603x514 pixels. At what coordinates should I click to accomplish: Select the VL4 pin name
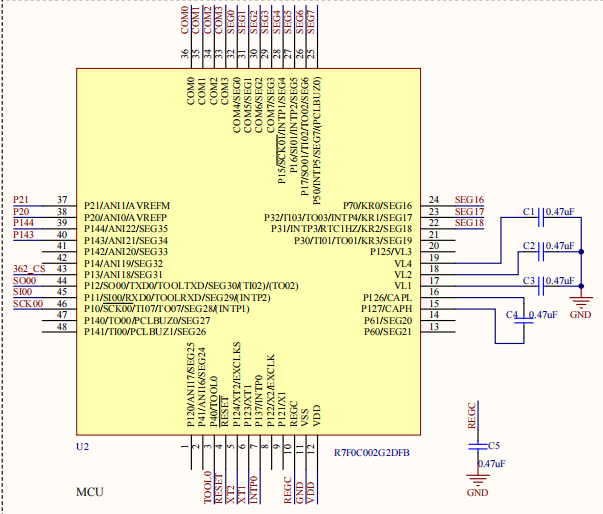[x=403, y=264]
